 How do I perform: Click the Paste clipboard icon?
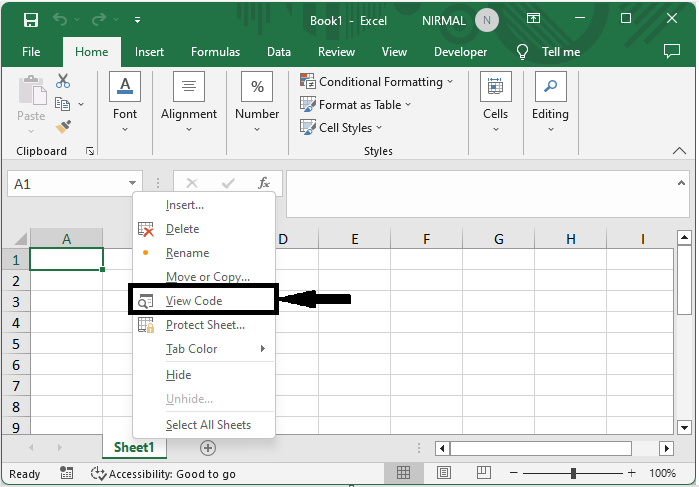pos(32,91)
